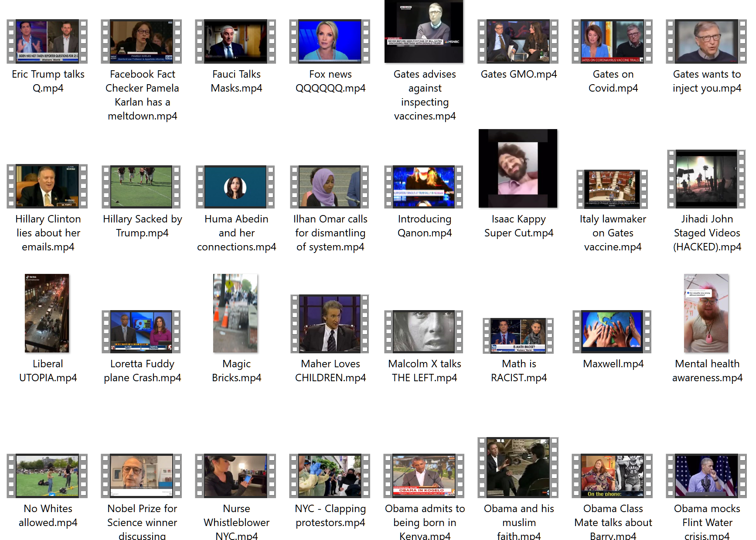Select the Liberal UTOPIA.mp4 video thumbnail
Viewport: 756px width, 540px height.
(47, 313)
